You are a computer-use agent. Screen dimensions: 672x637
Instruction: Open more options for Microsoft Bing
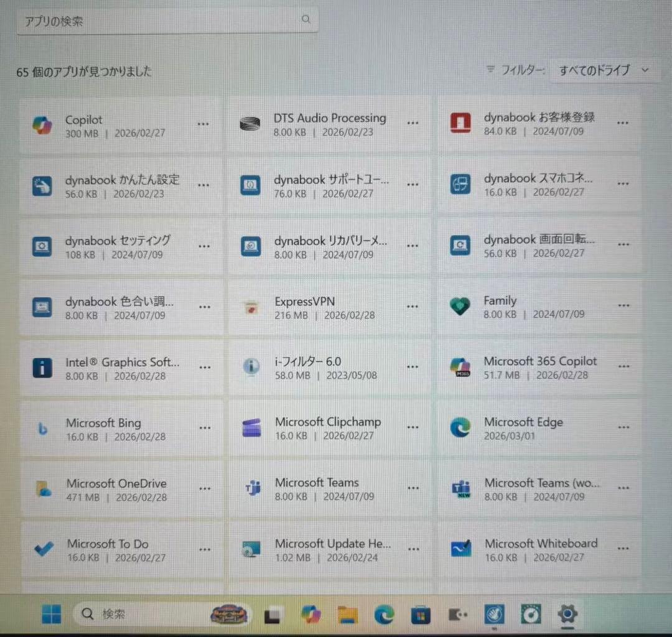pos(205,428)
